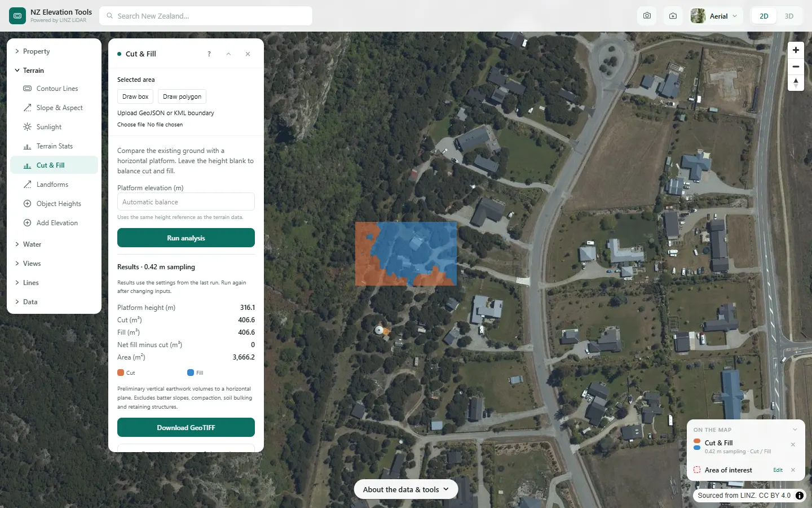Open Terrain Stats tool
Image resolution: width=812 pixels, height=508 pixels.
[x=54, y=146]
